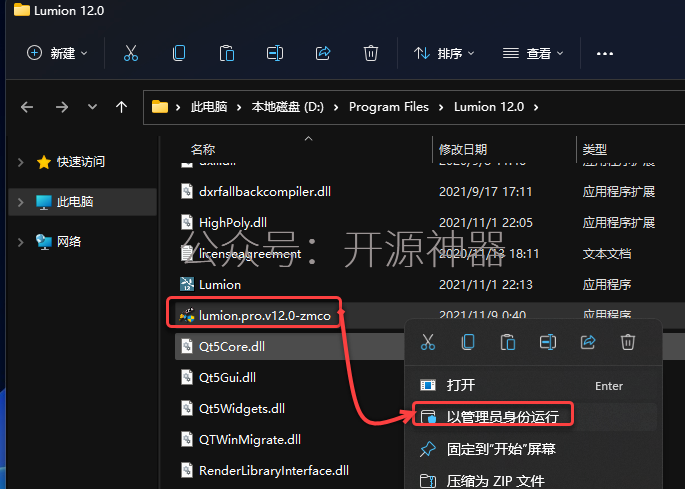Click the lumion.pro.v12.0-zmco file icon
This screenshot has width=685, height=489.
coord(187,315)
